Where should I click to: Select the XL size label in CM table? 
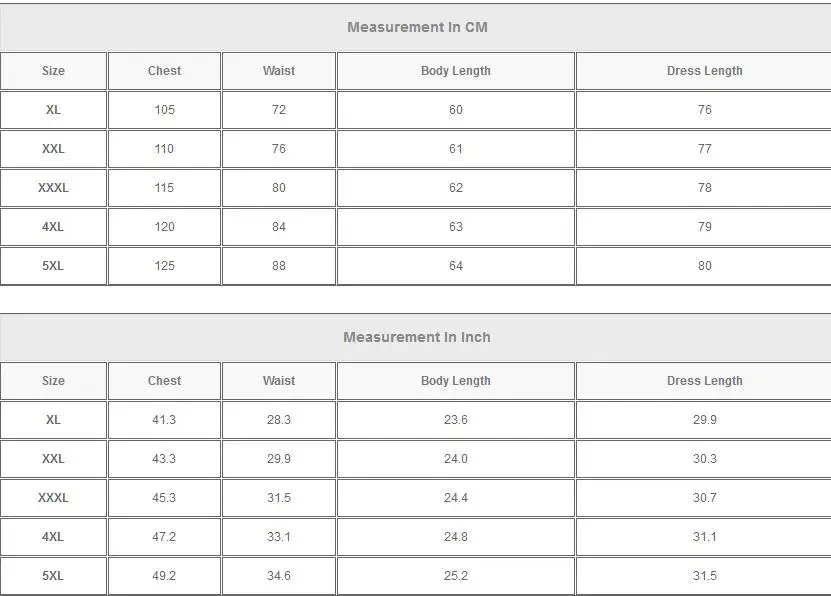click(53, 110)
